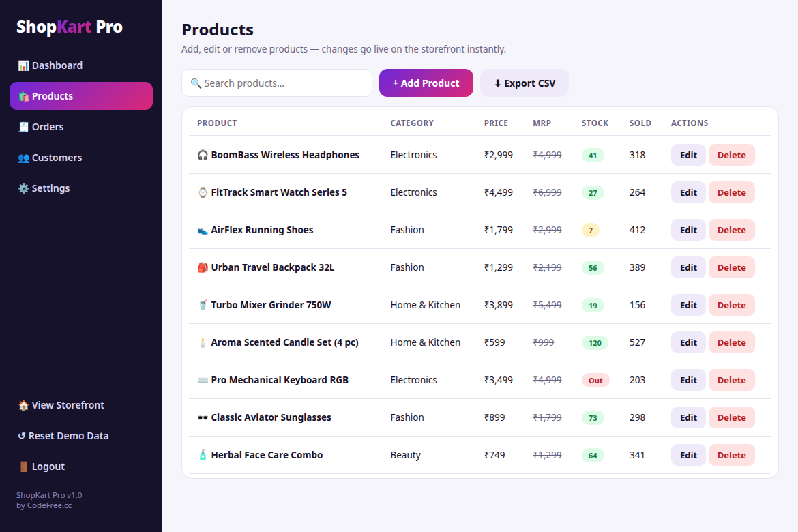
Task: Click the Dashboard chart icon in sidebar
Action: click(23, 65)
